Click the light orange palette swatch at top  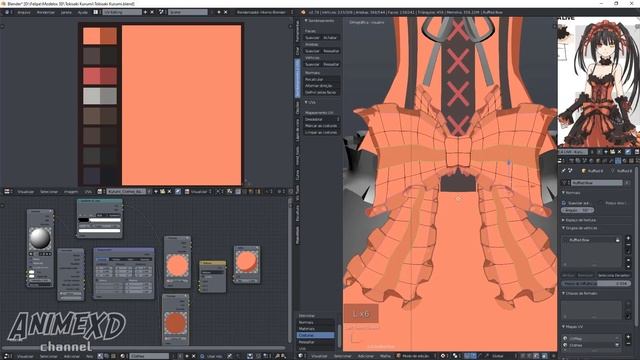coord(91,36)
